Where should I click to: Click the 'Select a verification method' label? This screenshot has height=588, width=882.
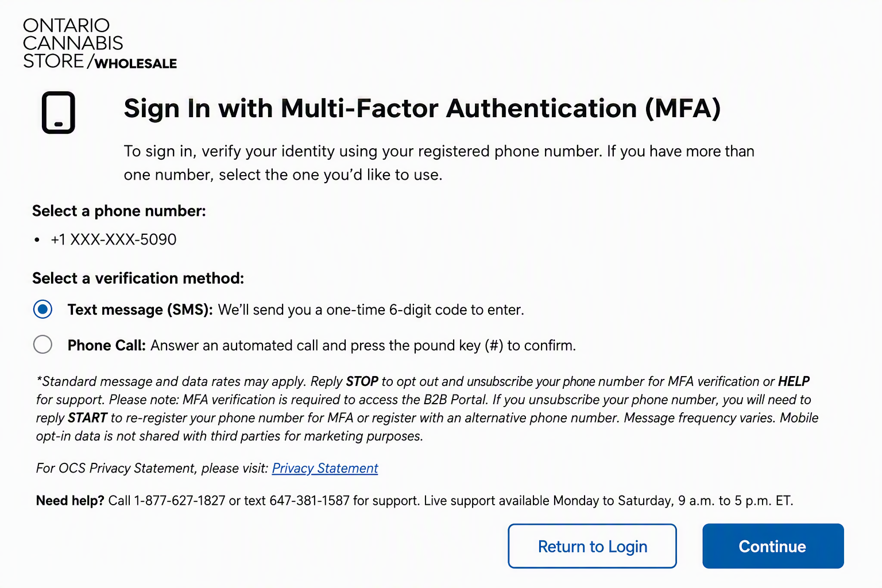click(x=138, y=278)
